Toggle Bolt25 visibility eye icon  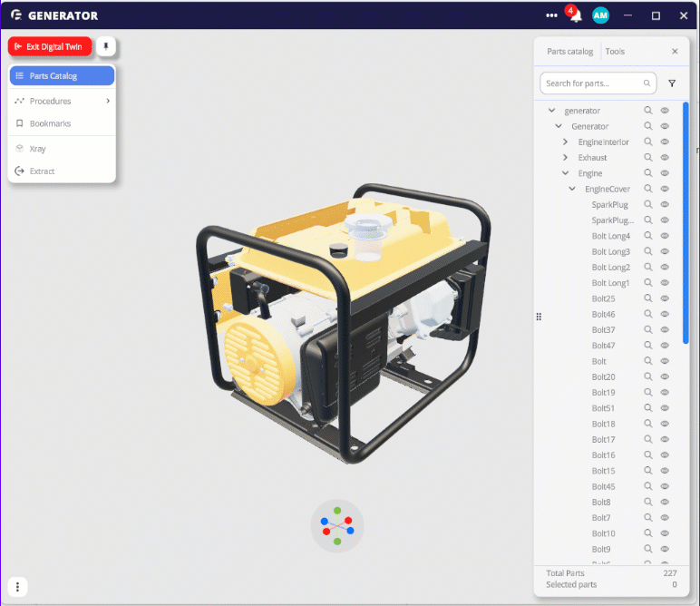pyautogui.click(x=665, y=298)
